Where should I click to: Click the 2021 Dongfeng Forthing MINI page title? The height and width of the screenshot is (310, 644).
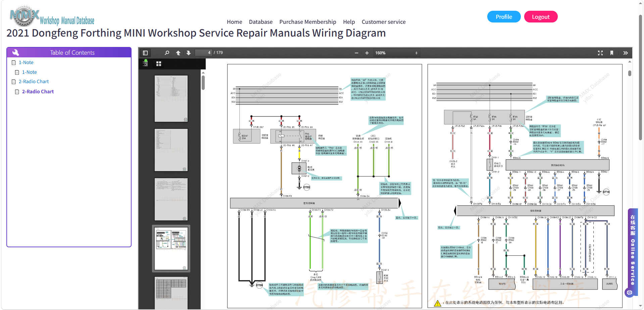(196, 33)
